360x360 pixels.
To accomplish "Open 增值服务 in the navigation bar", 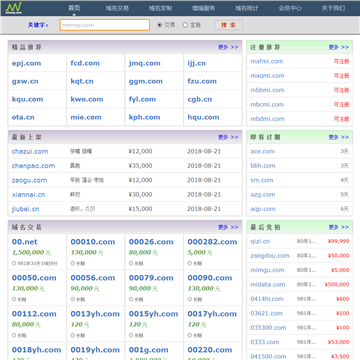I will click(x=204, y=8).
